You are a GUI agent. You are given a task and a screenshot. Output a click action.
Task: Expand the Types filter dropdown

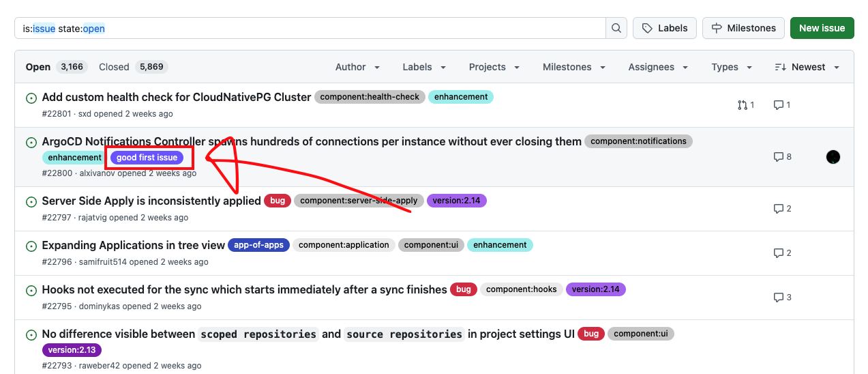tap(731, 67)
